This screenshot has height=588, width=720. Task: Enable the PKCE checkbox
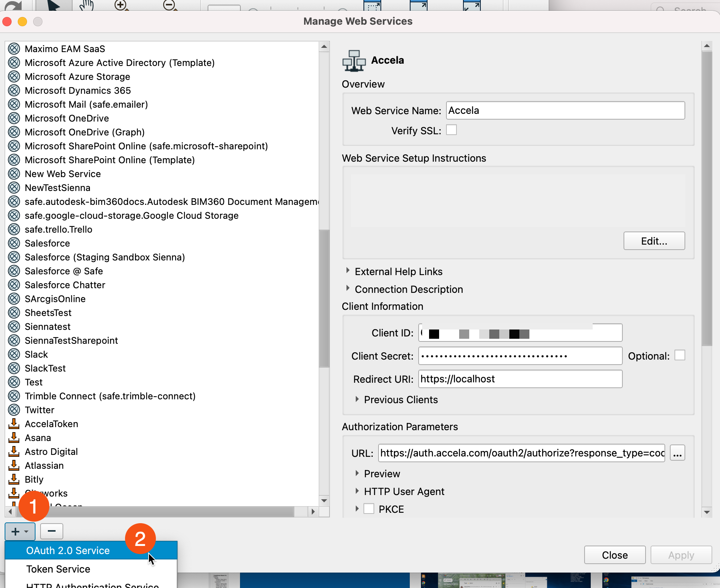tap(369, 509)
